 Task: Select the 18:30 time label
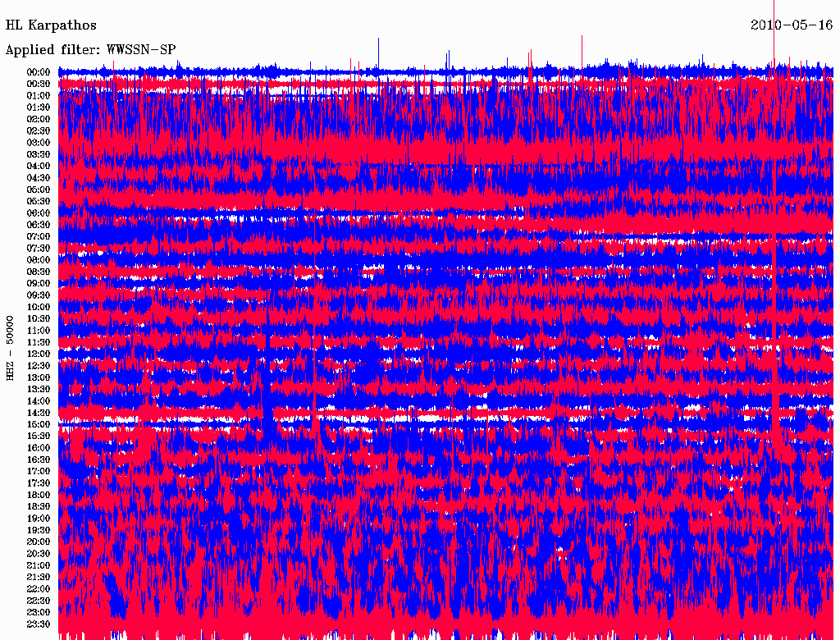coord(39,507)
